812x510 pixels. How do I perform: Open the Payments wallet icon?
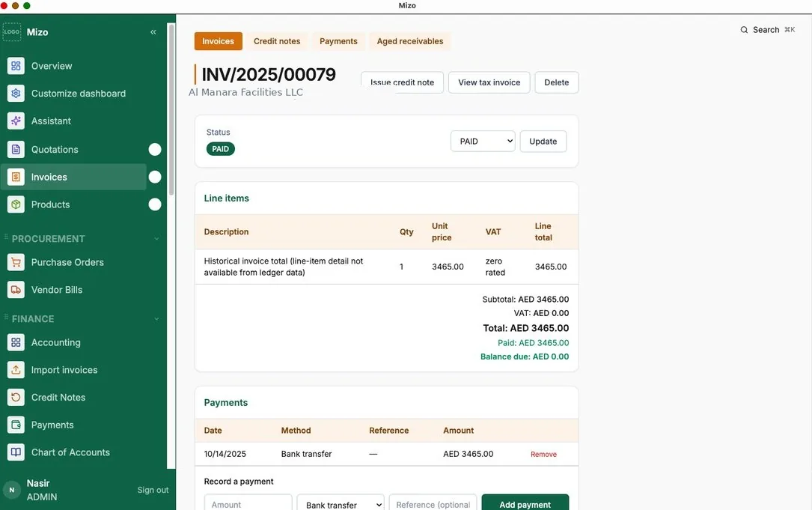[16, 425]
